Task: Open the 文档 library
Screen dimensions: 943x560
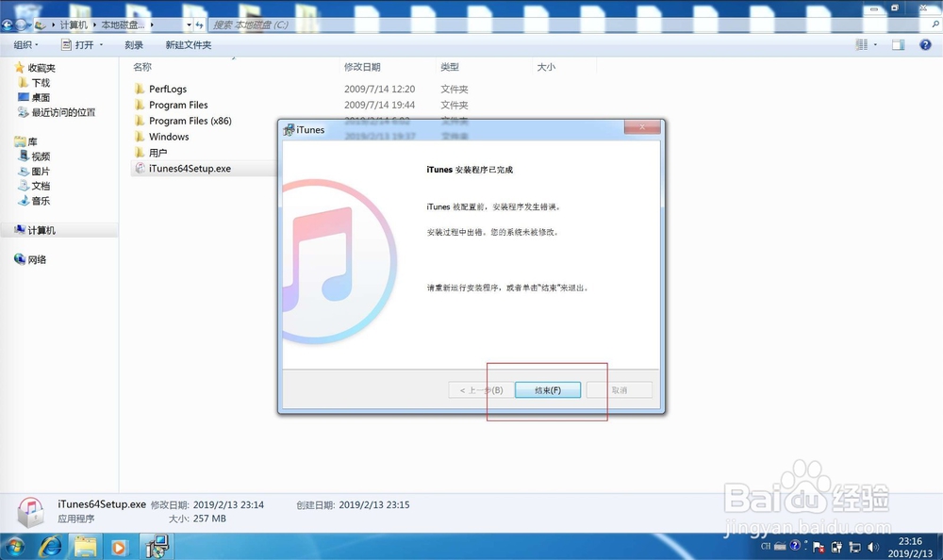Action: [41, 186]
